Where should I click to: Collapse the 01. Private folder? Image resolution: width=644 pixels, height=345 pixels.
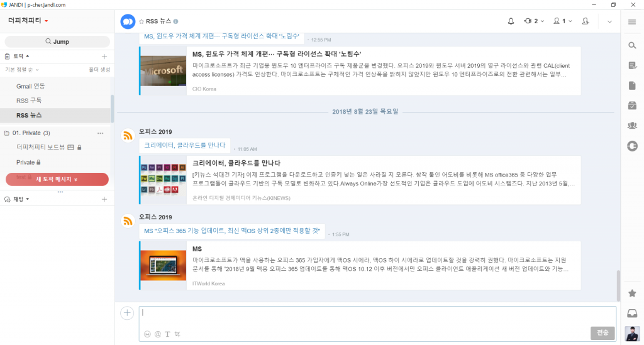click(7, 133)
